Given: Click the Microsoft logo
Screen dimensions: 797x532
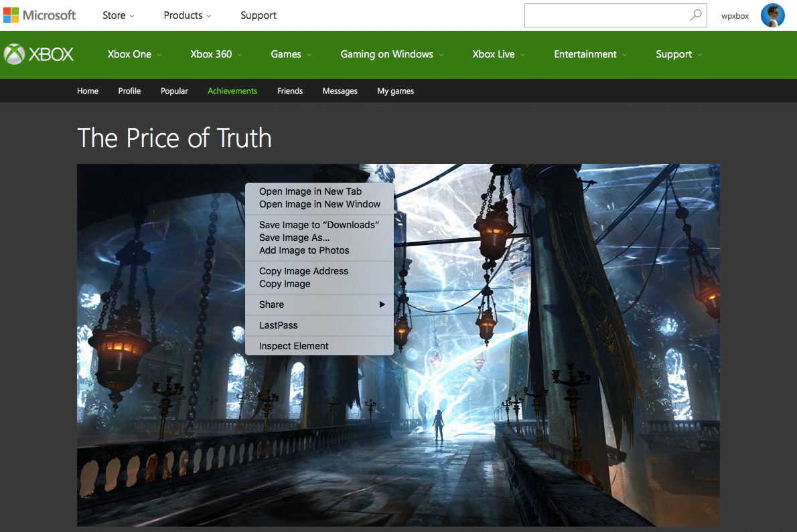Looking at the screenshot, I should 39,15.
